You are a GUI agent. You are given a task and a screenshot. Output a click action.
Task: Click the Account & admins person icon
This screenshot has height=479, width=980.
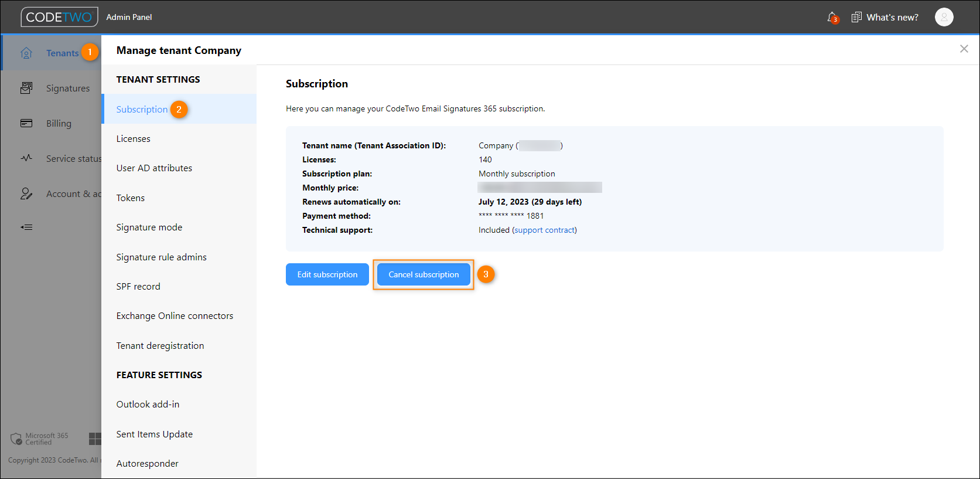pos(26,193)
